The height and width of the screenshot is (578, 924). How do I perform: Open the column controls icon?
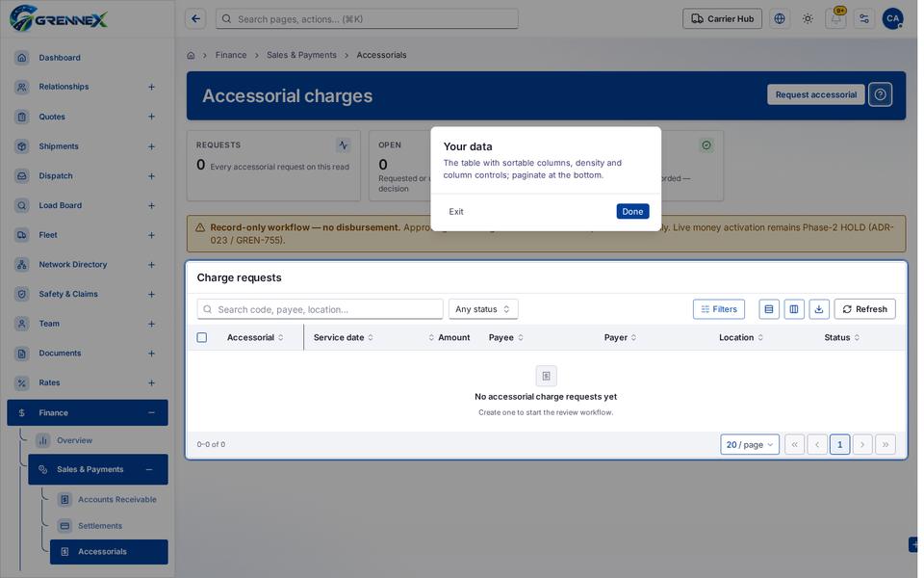(x=794, y=309)
